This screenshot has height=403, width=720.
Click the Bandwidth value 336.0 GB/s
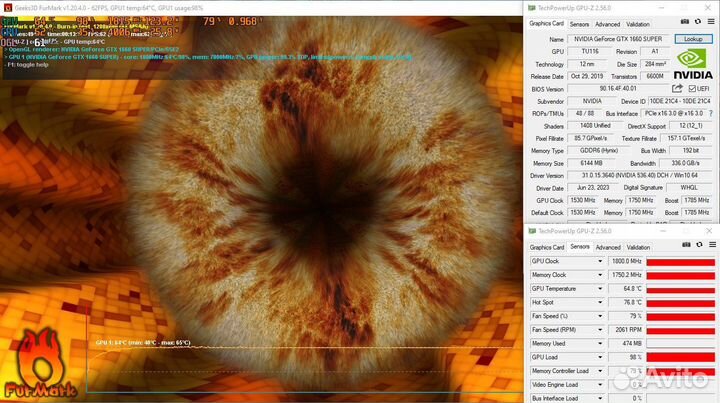click(686, 163)
